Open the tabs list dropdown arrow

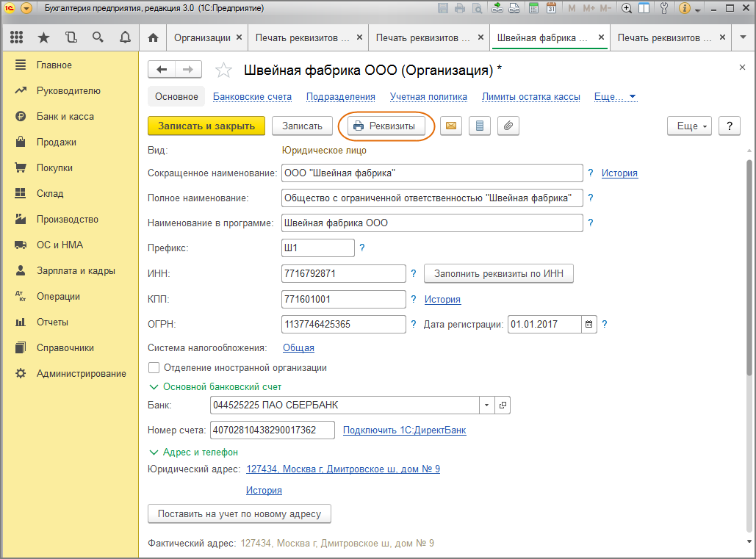pos(743,37)
